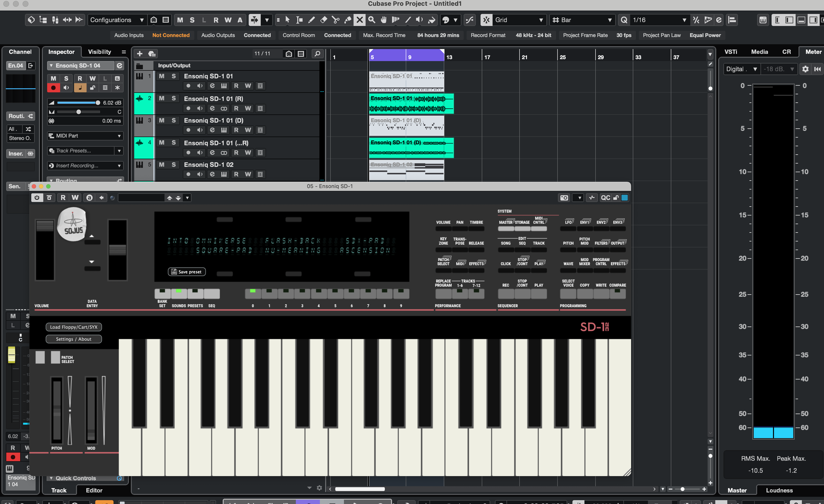Mute the Ensoniq SD-1 01 (R) track
This screenshot has width=824, height=504.
(162, 98)
